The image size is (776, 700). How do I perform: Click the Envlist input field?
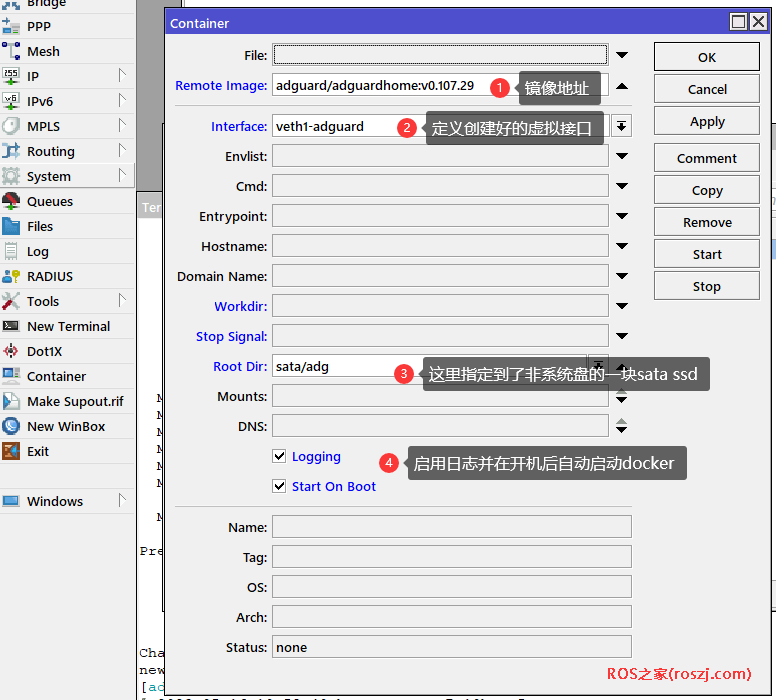coord(440,156)
